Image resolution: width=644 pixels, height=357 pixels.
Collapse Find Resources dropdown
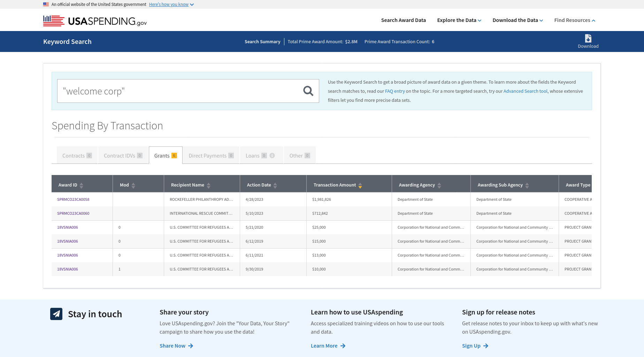pos(575,20)
